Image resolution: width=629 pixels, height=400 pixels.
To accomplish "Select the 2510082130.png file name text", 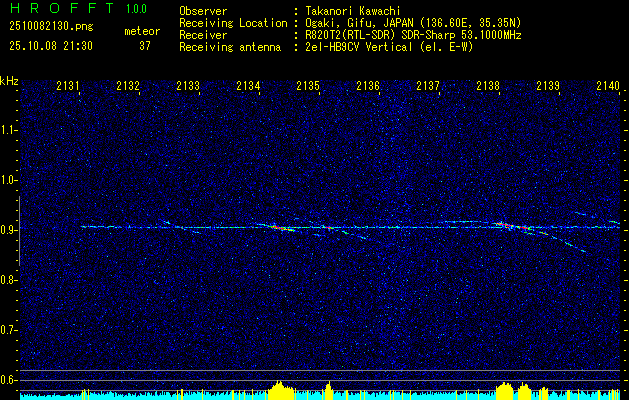I will coord(51,27).
